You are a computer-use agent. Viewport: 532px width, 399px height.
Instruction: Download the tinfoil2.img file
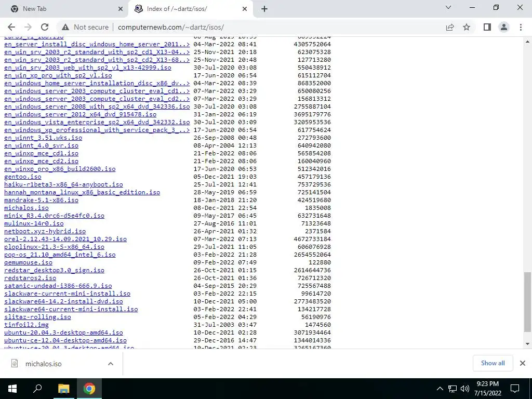point(26,325)
